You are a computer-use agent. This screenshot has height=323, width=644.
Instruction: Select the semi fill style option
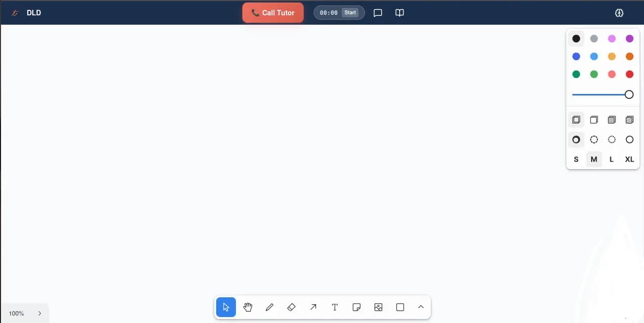(594, 120)
